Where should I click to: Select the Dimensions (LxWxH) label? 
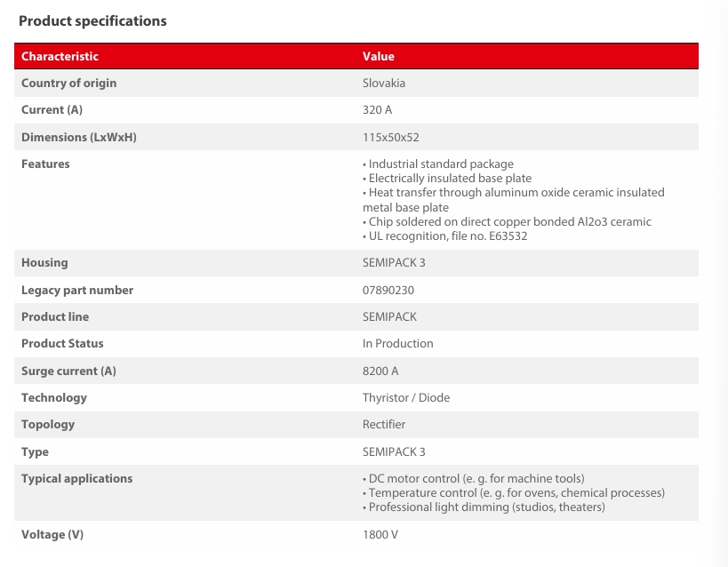pyautogui.click(x=78, y=137)
